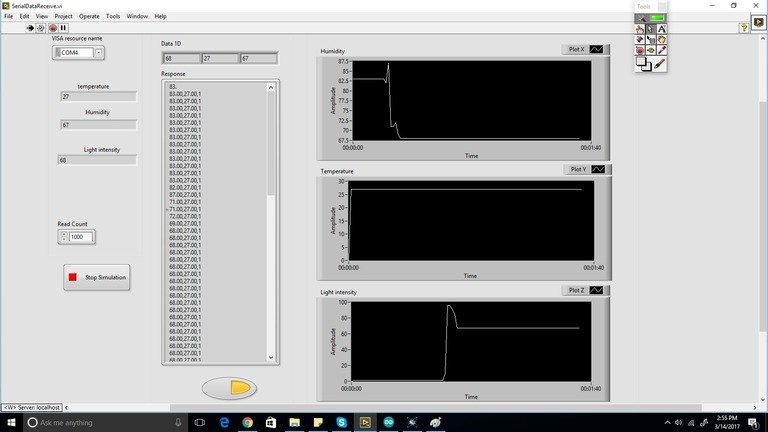This screenshot has width=768, height=432.
Task: Click the Plot Y legend line icon
Action: pyautogui.click(x=598, y=169)
